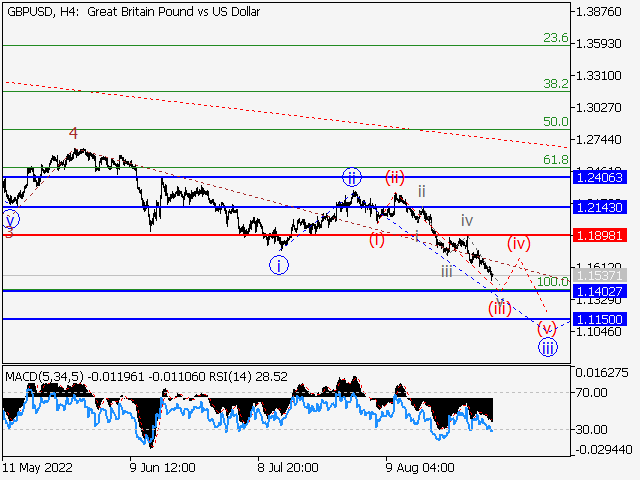Select the 100.0 Fibonacci level label
This screenshot has width=640, height=480.
(x=552, y=281)
